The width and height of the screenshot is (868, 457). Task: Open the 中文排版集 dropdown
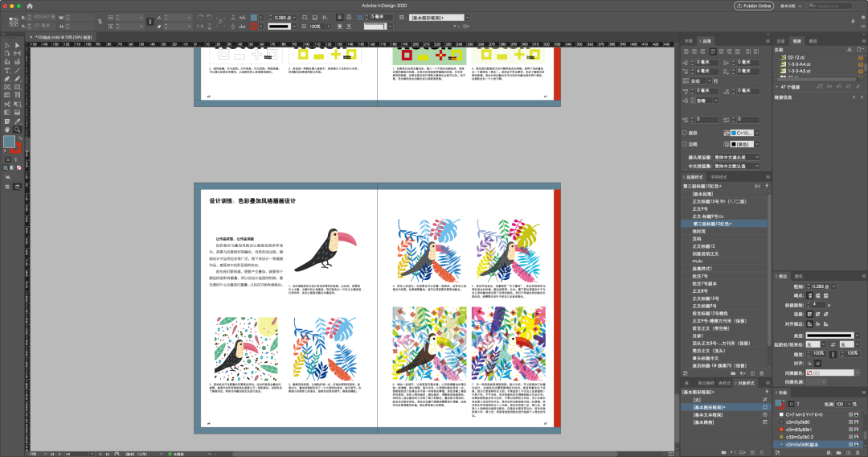736,167
